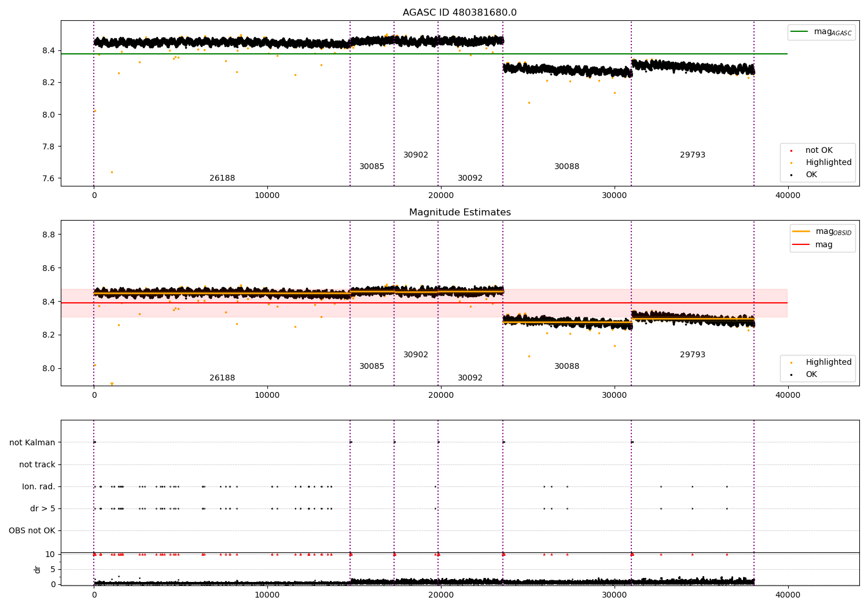Click the 8.6 y-axis tick label
Image resolution: width=868 pixels, height=608 pixels.
pos(49,268)
